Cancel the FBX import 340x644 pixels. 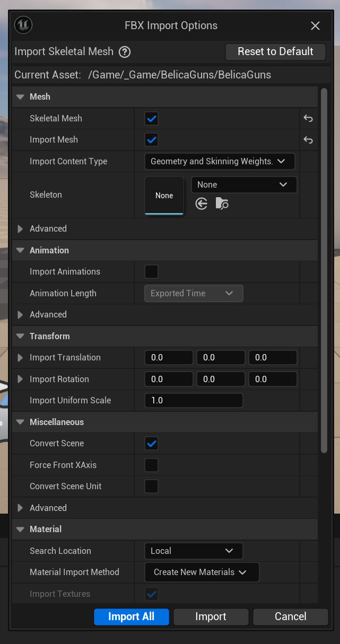point(291,616)
